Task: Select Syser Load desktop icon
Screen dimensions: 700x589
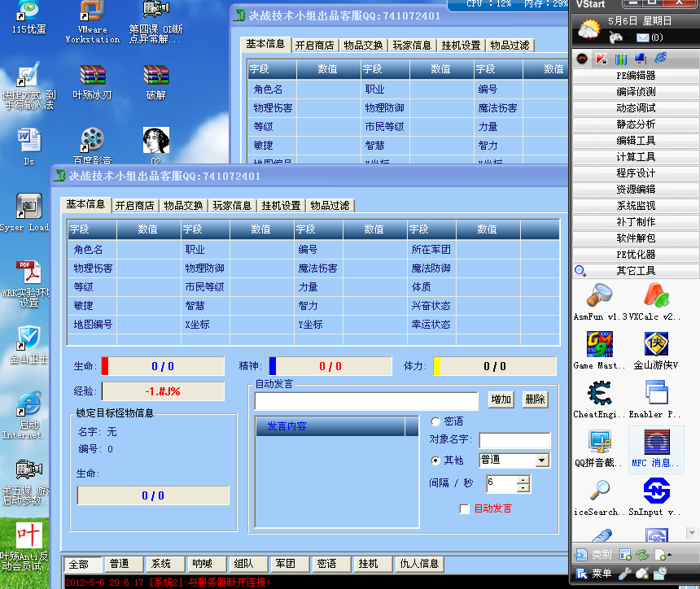Action: click(29, 206)
